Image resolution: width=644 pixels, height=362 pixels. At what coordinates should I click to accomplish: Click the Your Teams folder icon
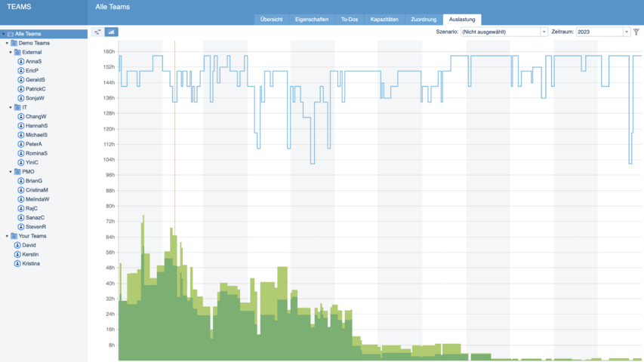14,236
